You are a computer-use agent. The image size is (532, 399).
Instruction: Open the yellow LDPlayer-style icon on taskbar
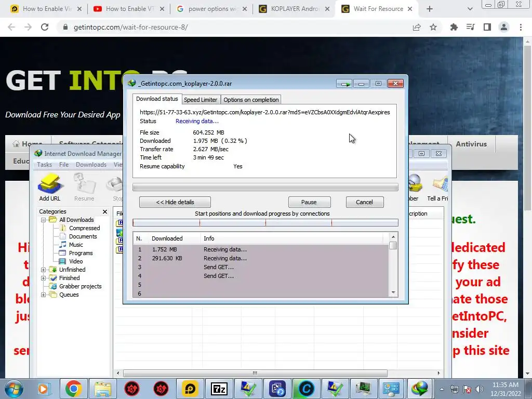click(x=190, y=389)
